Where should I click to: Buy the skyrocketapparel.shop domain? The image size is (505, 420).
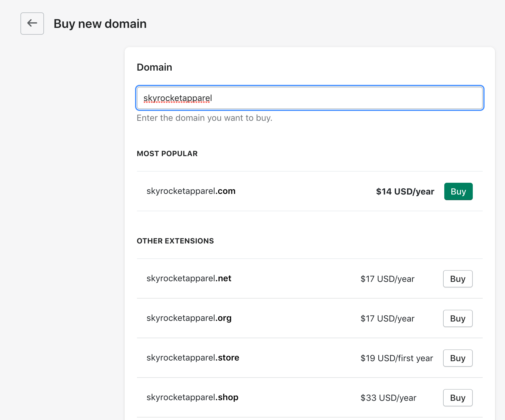458,398
